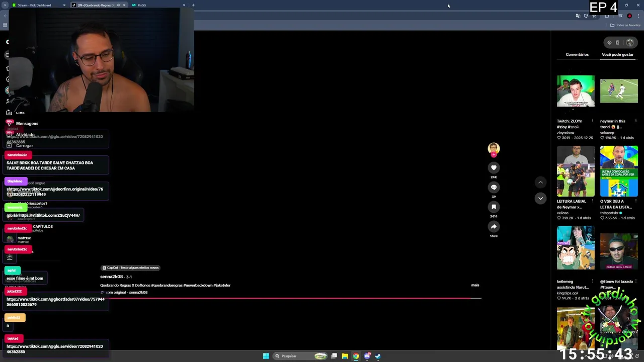Image resolution: width=644 pixels, height=362 pixels.
Task: Click the tntsportsbr author name
Action: [x=609, y=213]
